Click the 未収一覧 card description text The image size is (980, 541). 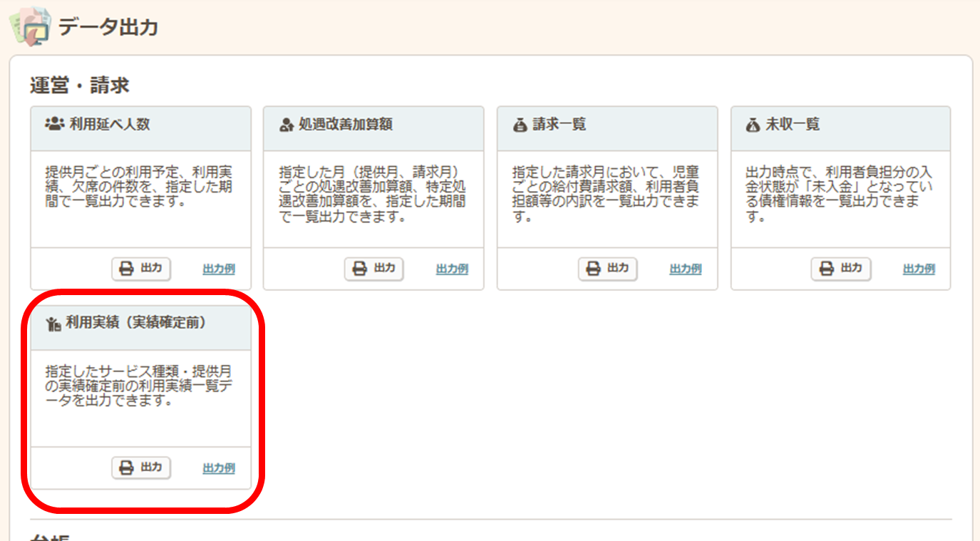(x=839, y=195)
